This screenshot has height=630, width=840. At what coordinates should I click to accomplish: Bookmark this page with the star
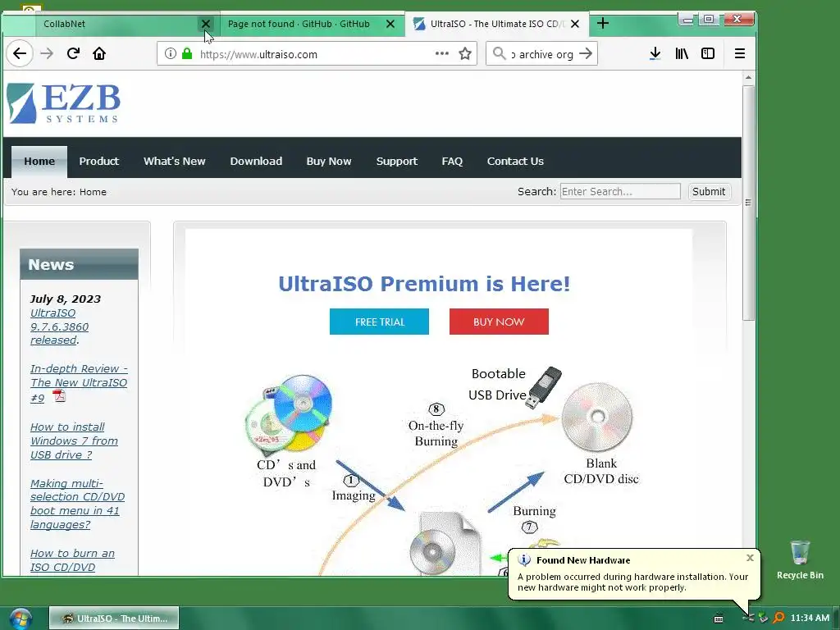(465, 53)
